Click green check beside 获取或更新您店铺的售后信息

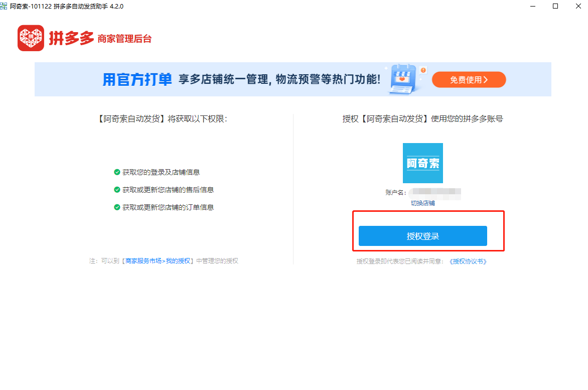click(x=116, y=190)
